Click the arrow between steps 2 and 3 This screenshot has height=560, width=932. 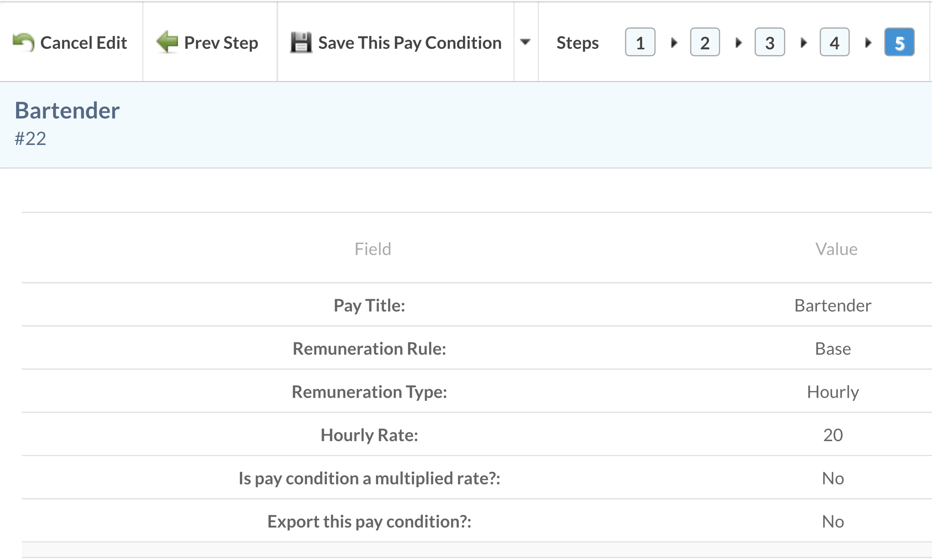[739, 42]
